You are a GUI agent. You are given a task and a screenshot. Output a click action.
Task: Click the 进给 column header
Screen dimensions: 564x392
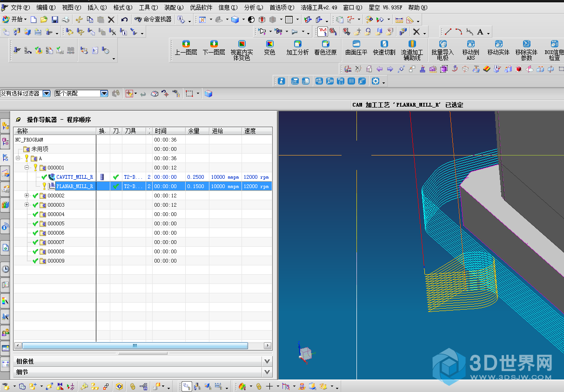pos(225,131)
